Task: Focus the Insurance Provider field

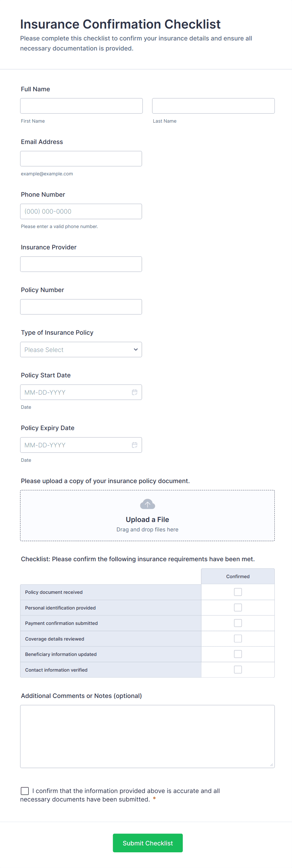Action: pyautogui.click(x=81, y=264)
